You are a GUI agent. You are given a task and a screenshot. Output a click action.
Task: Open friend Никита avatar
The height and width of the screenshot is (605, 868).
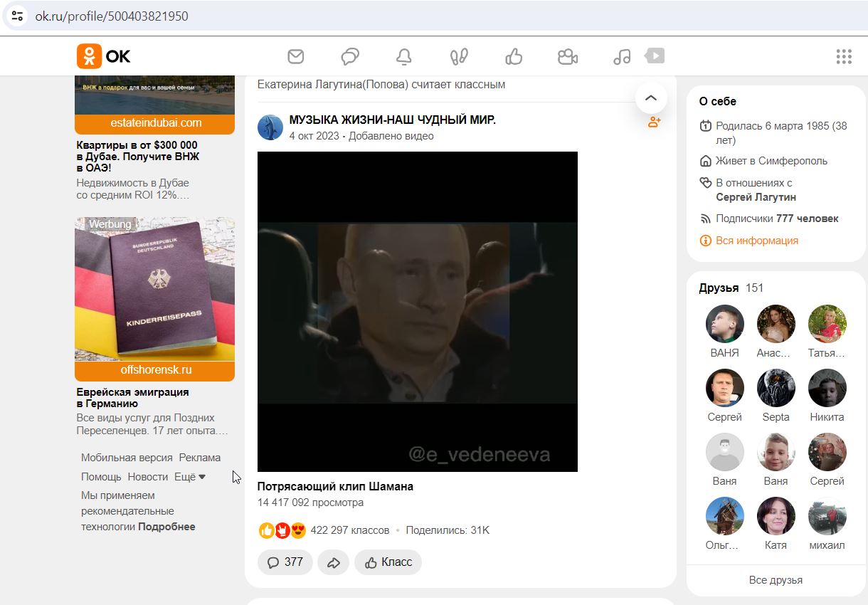827,388
